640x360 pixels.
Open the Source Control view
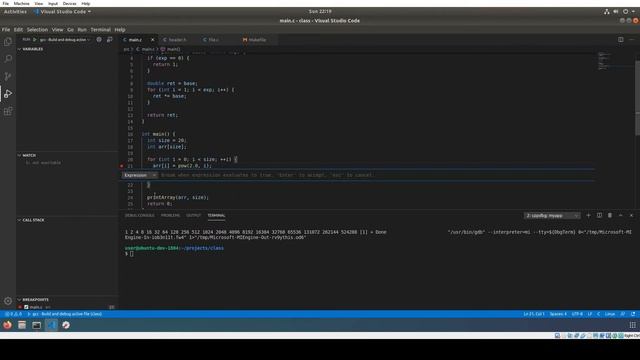[8, 76]
